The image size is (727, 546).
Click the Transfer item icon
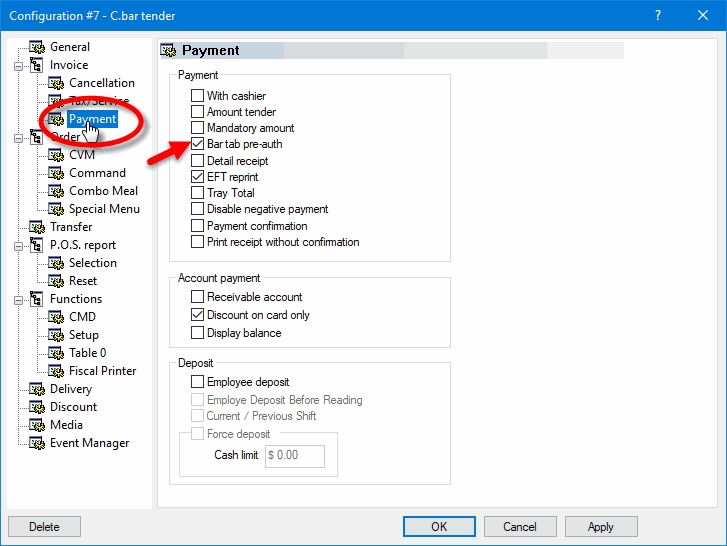[x=37, y=227]
